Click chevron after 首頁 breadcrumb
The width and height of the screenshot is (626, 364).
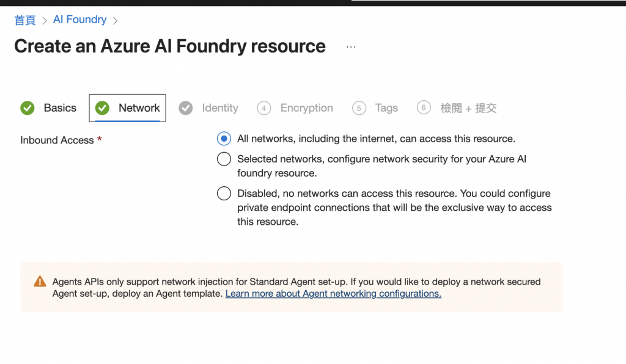(x=45, y=21)
